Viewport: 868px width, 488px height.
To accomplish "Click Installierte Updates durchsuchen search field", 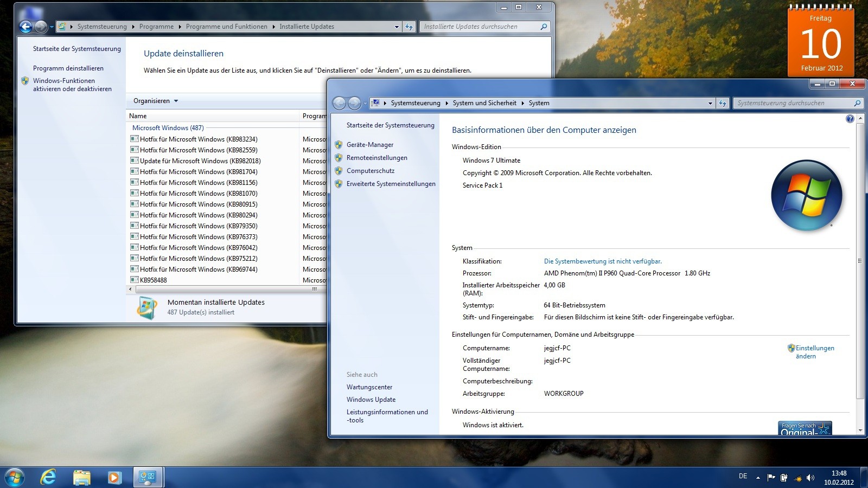I will click(x=484, y=27).
